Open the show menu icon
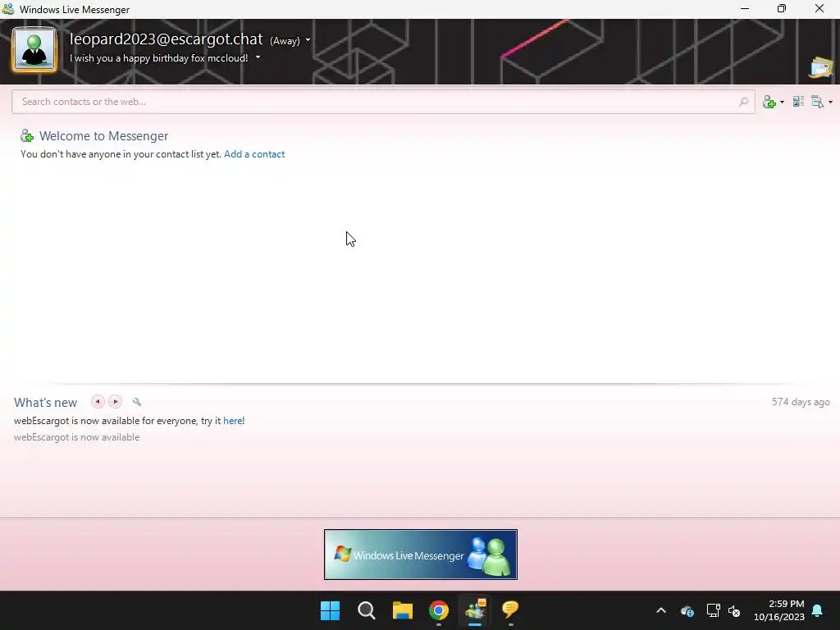Image resolution: width=840 pixels, height=630 pixels. tap(818, 102)
